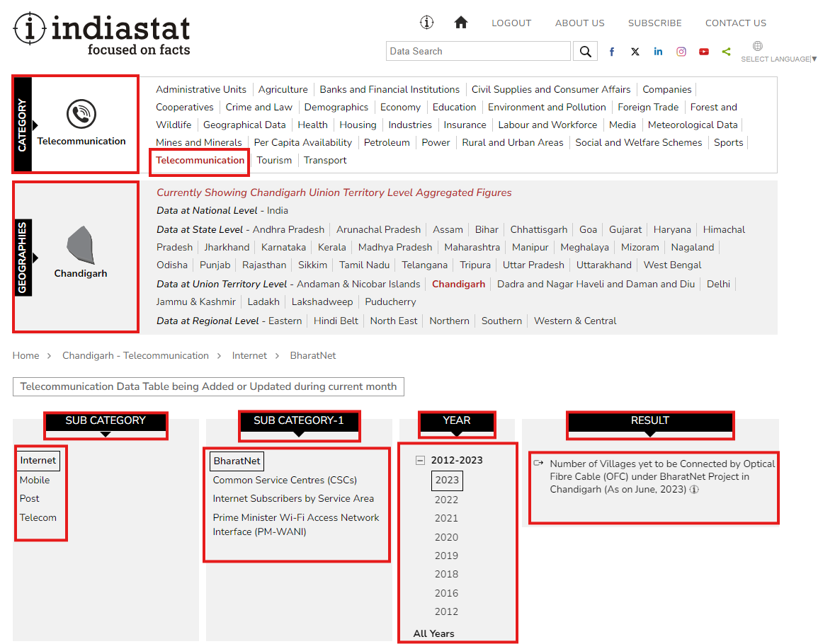The width and height of the screenshot is (835, 644).
Task: Select the Tourism category link
Action: (274, 160)
